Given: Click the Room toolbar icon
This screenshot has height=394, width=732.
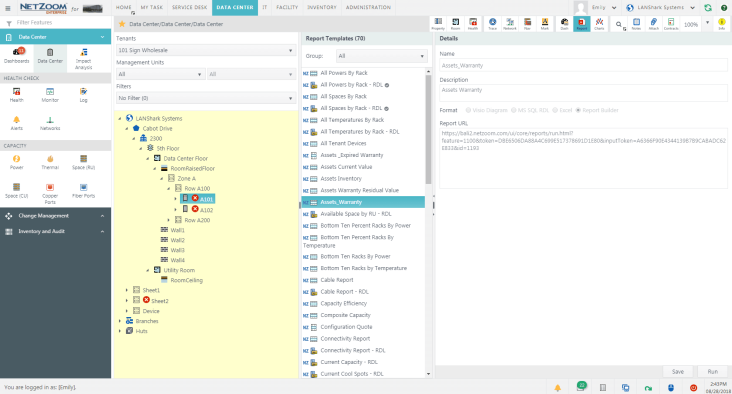Looking at the screenshot, I should pyautogui.click(x=455, y=24).
